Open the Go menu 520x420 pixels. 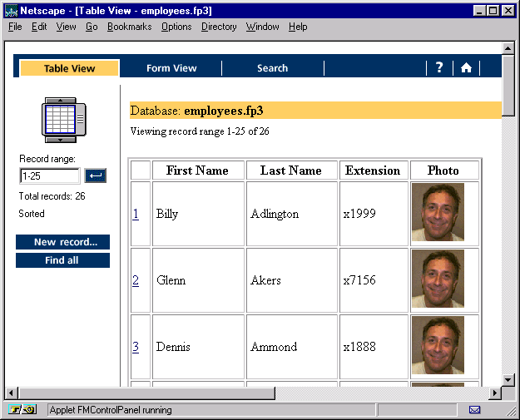(x=92, y=27)
